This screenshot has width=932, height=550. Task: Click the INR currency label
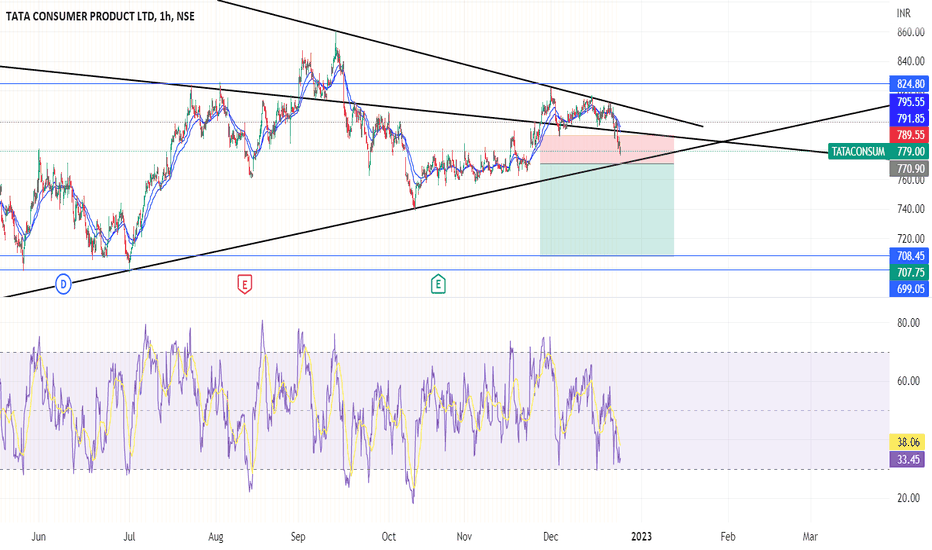click(x=904, y=13)
